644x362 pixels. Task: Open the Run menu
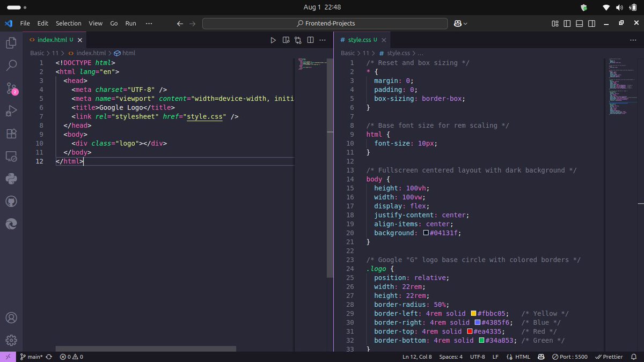(x=131, y=24)
